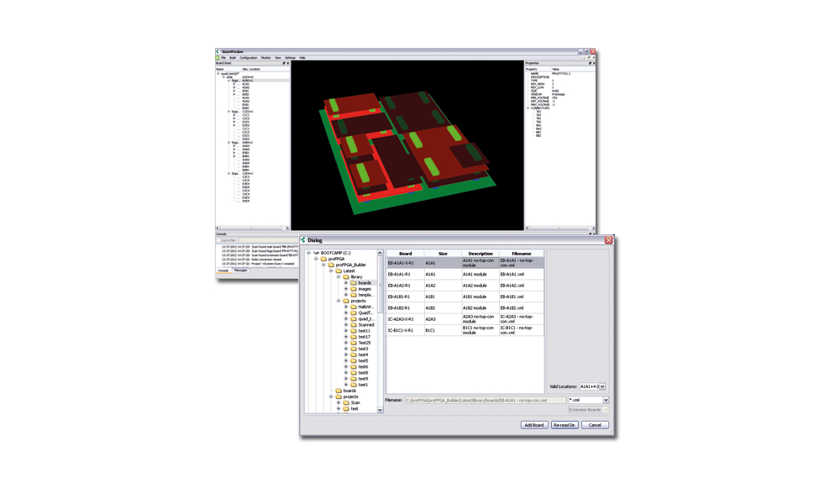This screenshot has width=840, height=504.
Task: Collapse the proFPGA_Builder folder node
Action: click(x=323, y=265)
